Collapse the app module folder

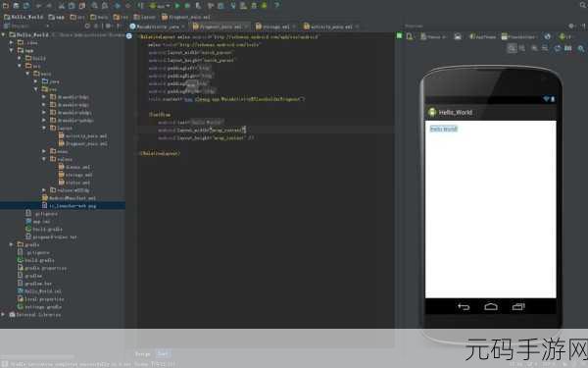tap(12, 50)
